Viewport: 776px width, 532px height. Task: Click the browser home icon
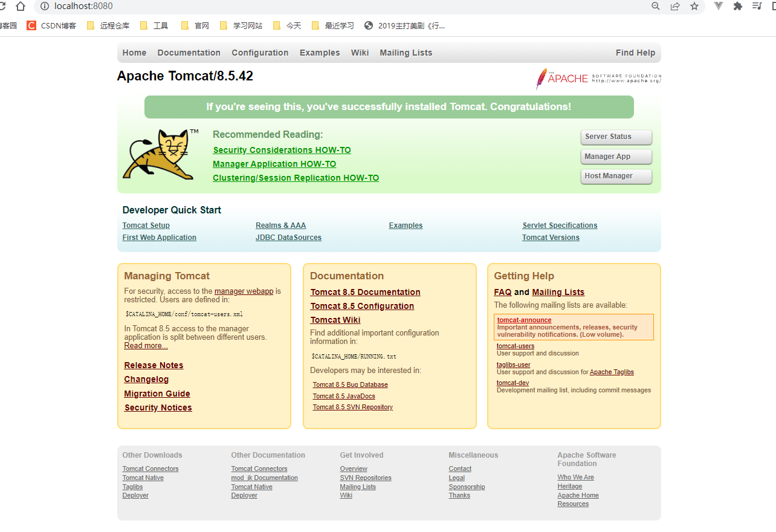(21, 6)
